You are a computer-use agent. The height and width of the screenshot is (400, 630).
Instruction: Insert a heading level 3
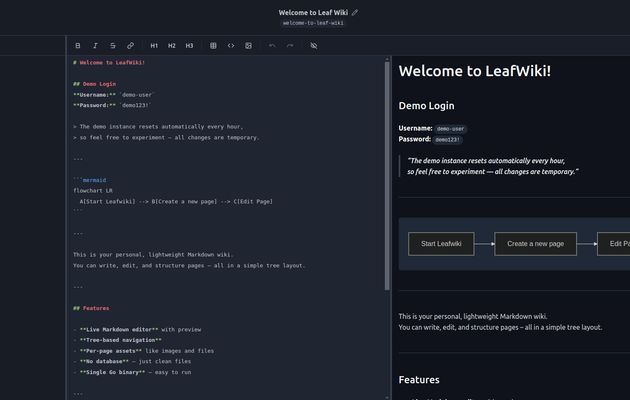(x=189, y=46)
